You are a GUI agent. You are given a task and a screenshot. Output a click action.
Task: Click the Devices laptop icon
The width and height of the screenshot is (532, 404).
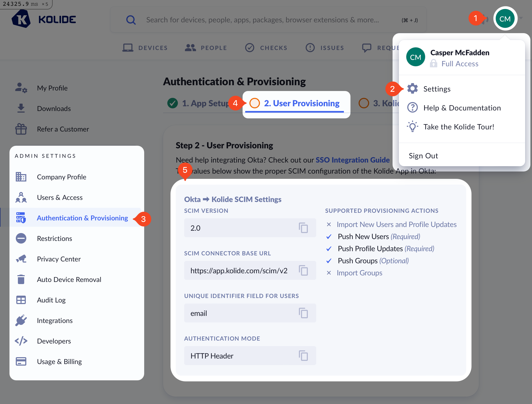(128, 48)
